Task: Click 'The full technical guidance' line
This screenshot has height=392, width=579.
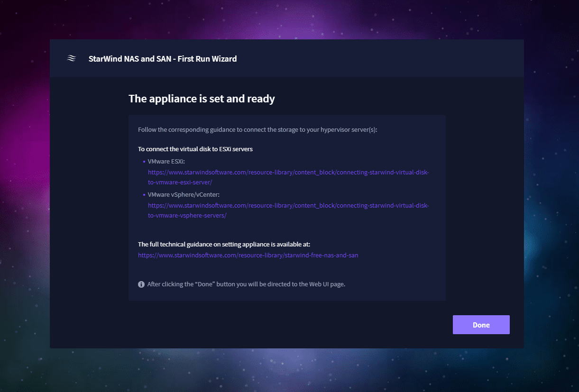Action: [x=224, y=244]
